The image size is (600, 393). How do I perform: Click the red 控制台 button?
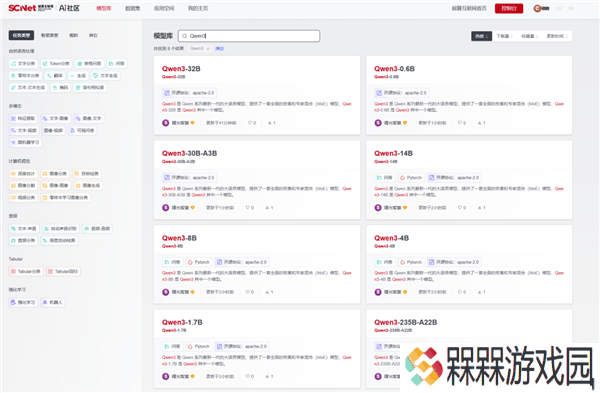509,8
